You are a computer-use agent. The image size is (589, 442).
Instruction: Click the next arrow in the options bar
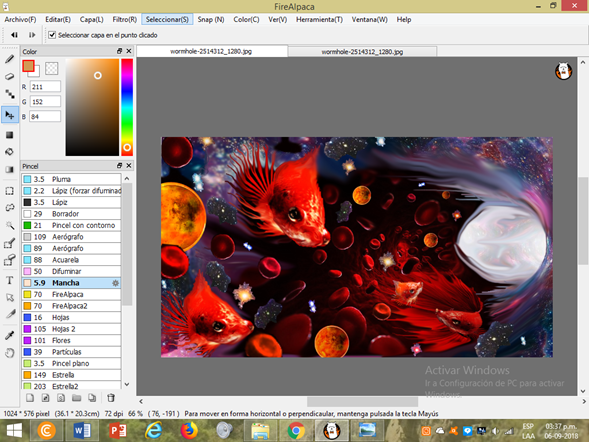pyautogui.click(x=32, y=35)
